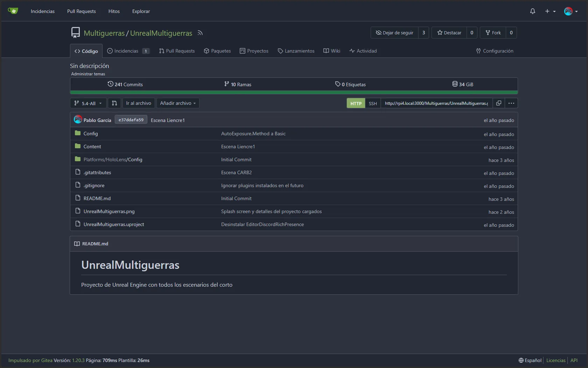Click the Content folder icon
The image size is (588, 368).
pos(78,146)
